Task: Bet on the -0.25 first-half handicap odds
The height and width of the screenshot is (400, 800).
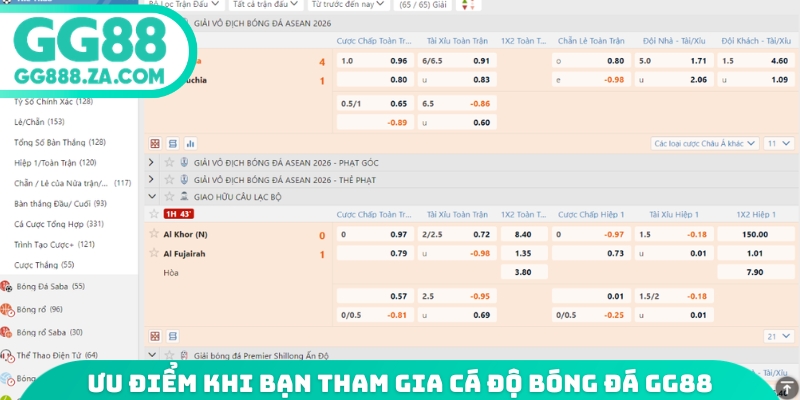Action: [x=591, y=315]
